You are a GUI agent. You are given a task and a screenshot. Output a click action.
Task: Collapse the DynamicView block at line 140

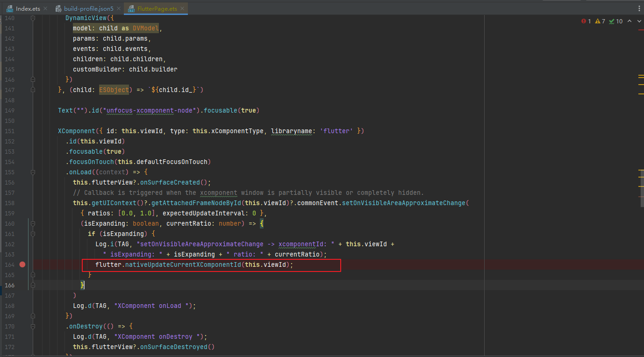(33, 18)
